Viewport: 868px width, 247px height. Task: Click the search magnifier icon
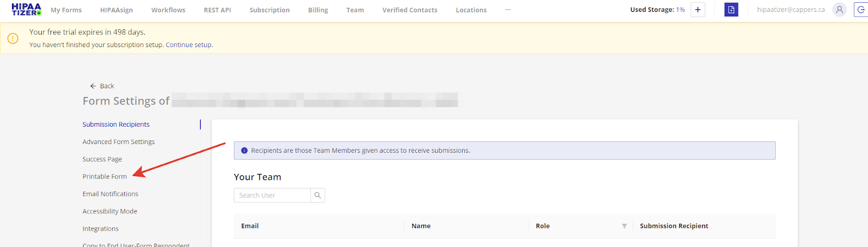pyautogui.click(x=317, y=196)
